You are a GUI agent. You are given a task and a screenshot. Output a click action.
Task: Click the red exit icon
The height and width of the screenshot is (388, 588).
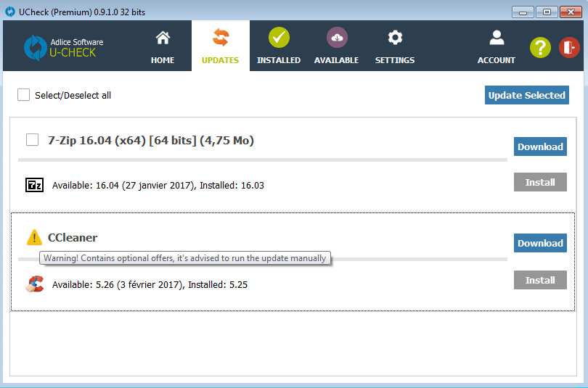tap(569, 48)
